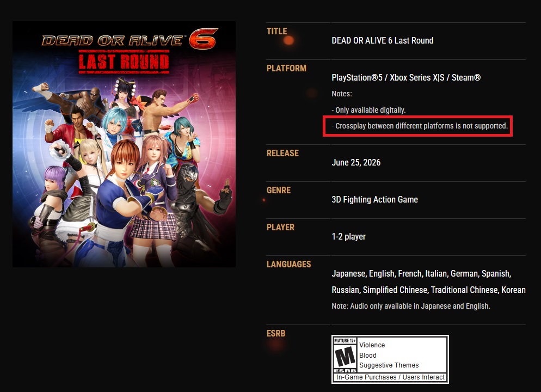This screenshot has height=392, width=541.
Task: Click the line starting 'Russian, Simplified Chinese'
Action: point(428,290)
